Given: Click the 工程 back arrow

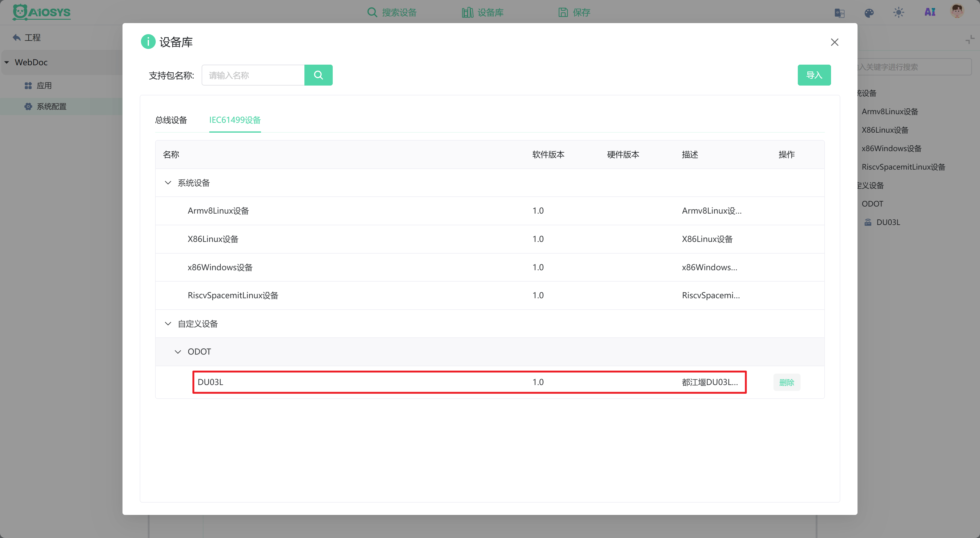Looking at the screenshot, I should pyautogui.click(x=16, y=37).
